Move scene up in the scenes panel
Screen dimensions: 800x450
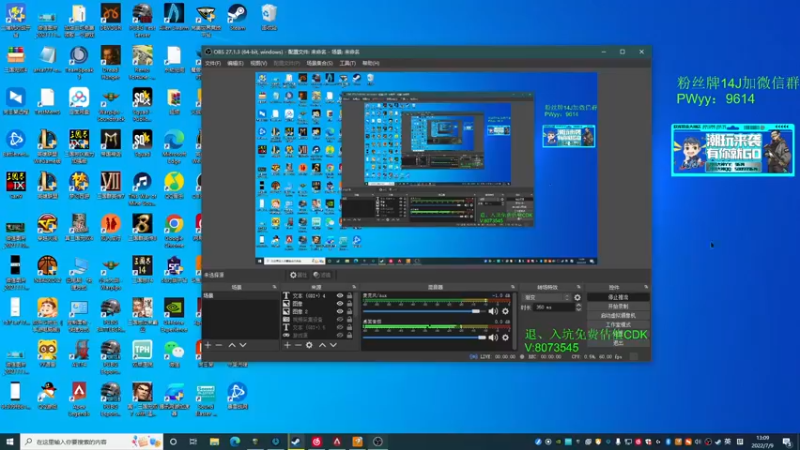pyautogui.click(x=232, y=345)
